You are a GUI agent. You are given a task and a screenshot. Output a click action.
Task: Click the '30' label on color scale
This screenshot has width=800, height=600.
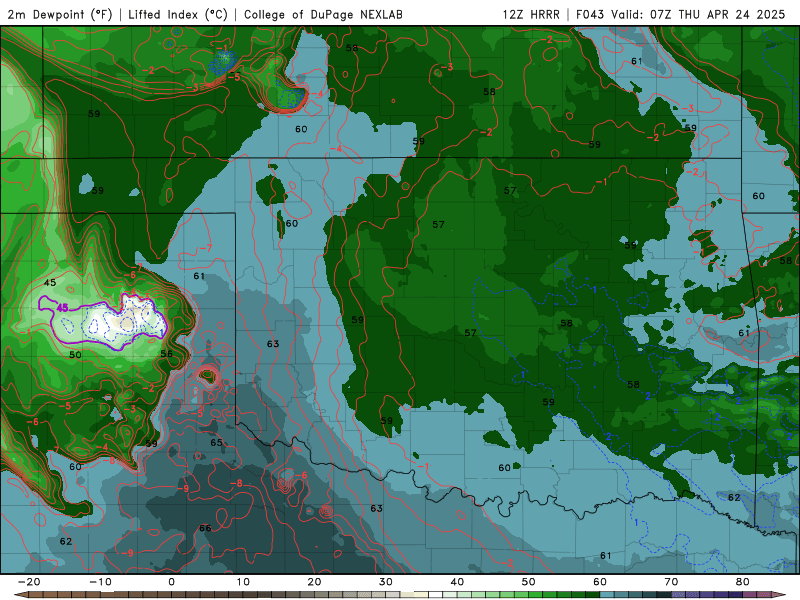386,582
